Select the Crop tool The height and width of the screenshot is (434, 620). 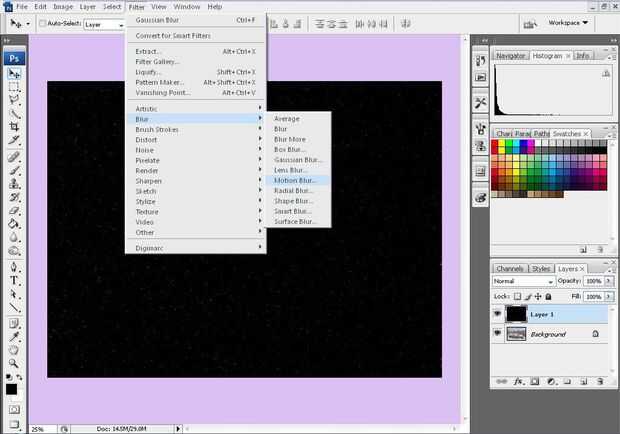[x=14, y=126]
